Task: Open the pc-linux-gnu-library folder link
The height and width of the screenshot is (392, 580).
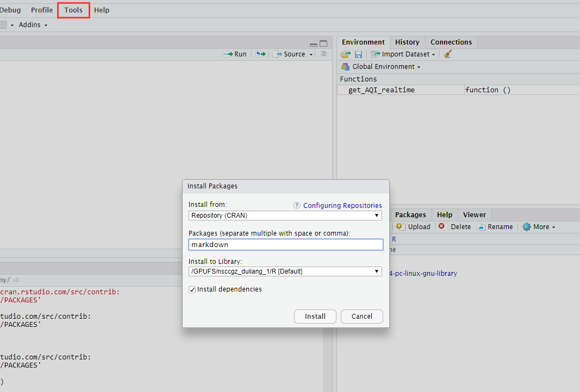Action: (x=423, y=274)
